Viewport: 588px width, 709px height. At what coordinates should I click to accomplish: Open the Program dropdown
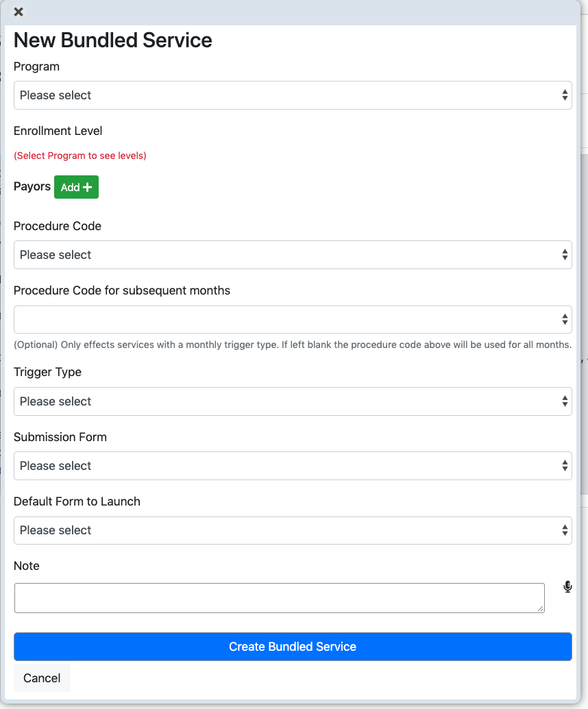293,95
